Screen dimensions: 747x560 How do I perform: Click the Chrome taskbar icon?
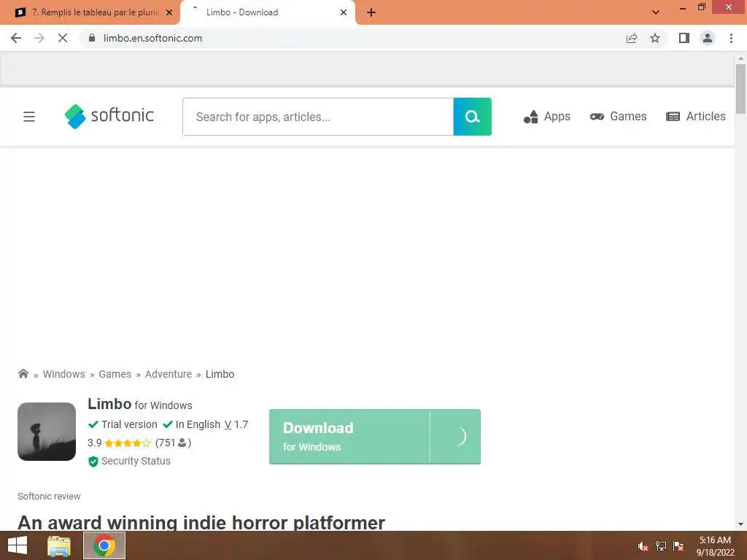104,545
